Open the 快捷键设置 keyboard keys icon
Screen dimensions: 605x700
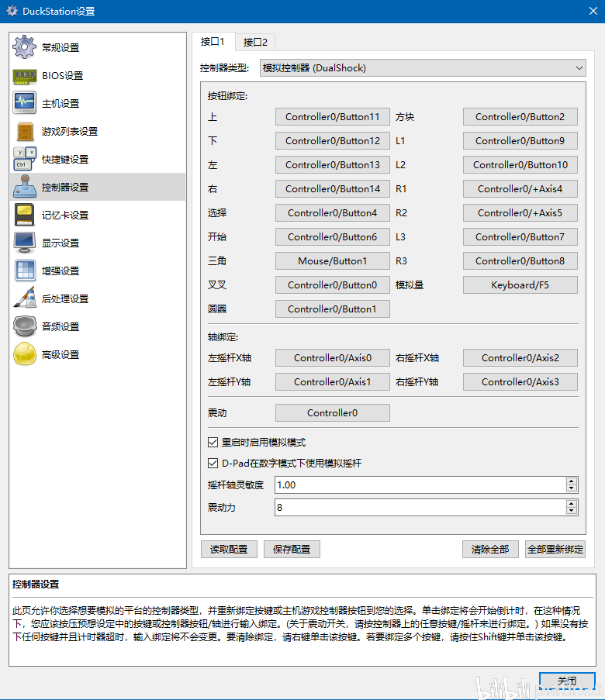[25, 159]
